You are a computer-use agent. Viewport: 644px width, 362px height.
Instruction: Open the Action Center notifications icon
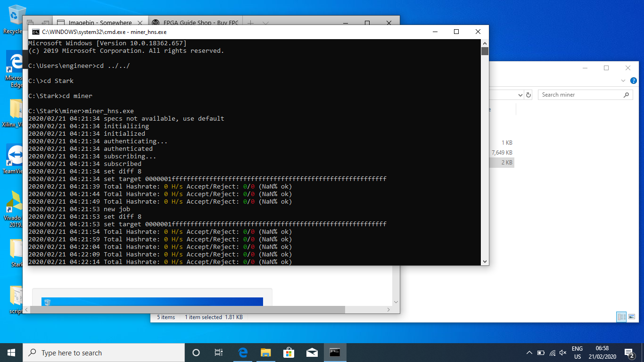click(629, 353)
